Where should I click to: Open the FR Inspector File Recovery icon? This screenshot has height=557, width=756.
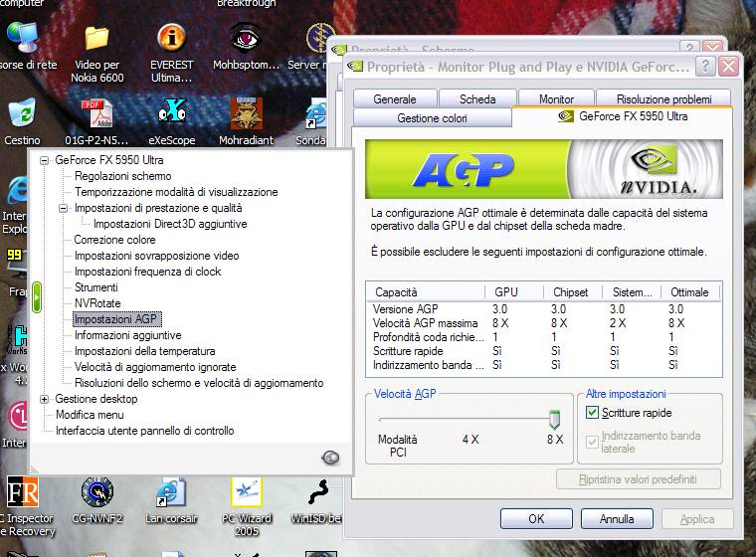pos(22,492)
